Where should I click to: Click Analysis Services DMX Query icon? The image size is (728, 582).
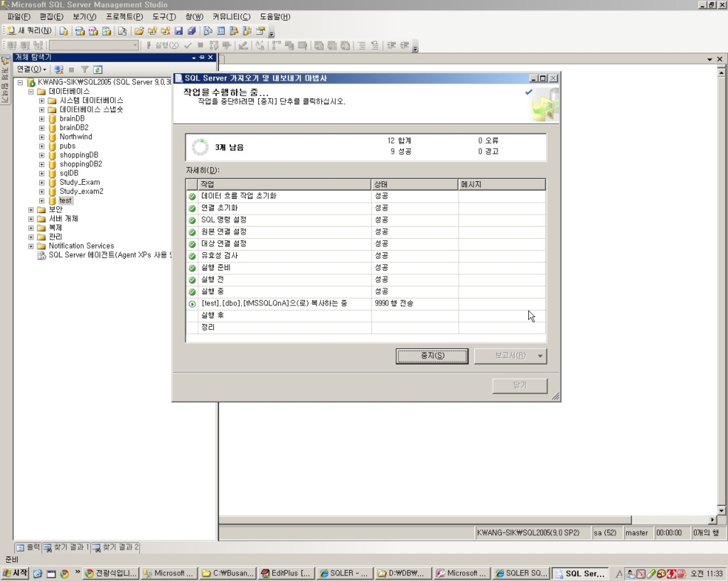[x=93, y=31]
